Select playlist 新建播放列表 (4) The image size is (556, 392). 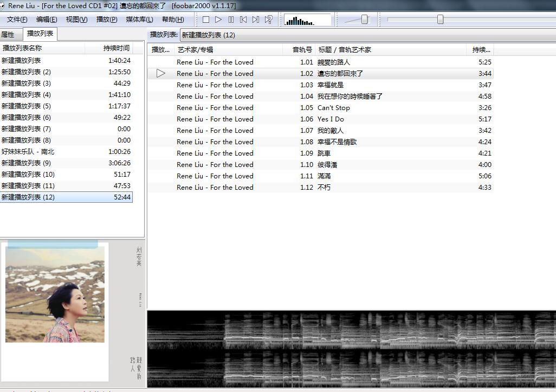tap(66, 95)
